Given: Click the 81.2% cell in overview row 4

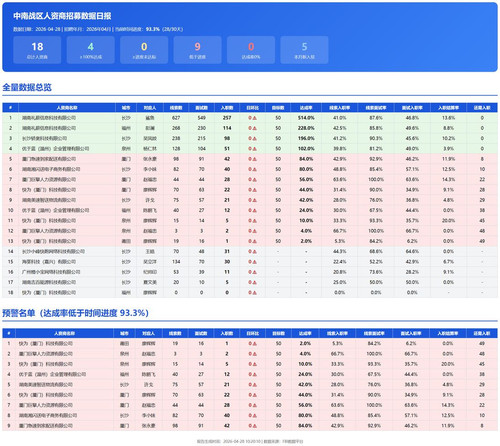Looking at the screenshot, I should tap(376, 149).
